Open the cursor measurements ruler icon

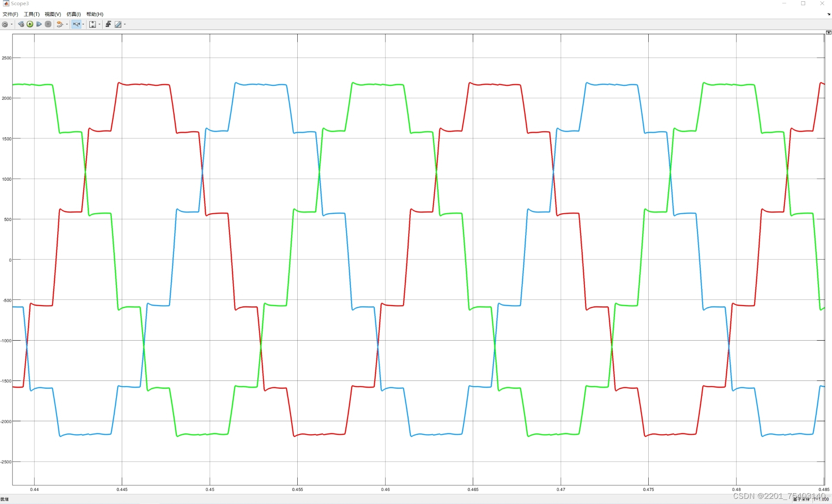coord(118,24)
